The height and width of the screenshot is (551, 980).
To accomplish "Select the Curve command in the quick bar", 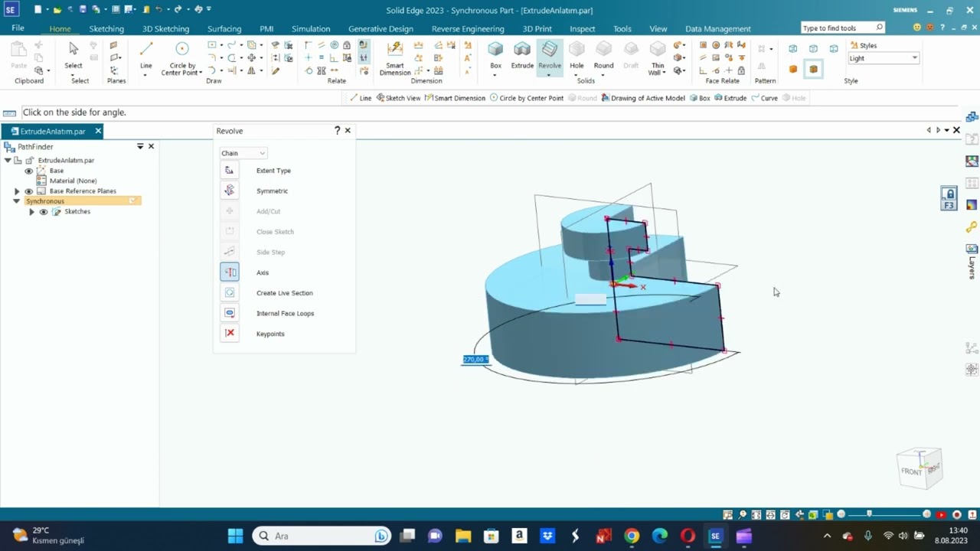I will pos(764,98).
